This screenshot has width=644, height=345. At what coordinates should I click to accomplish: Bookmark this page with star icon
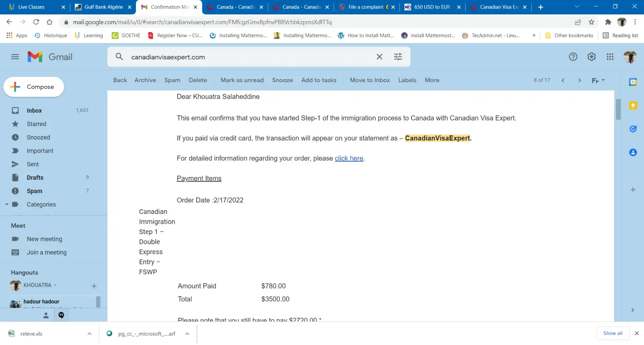point(591,22)
